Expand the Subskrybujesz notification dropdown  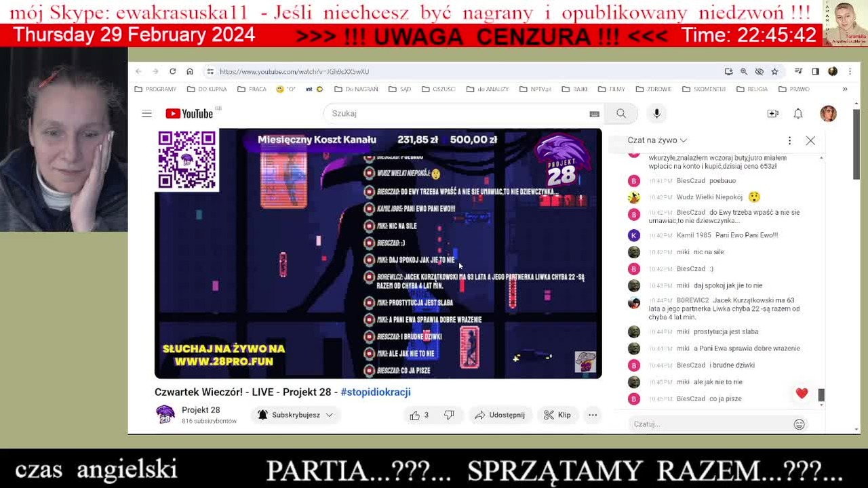point(296,415)
